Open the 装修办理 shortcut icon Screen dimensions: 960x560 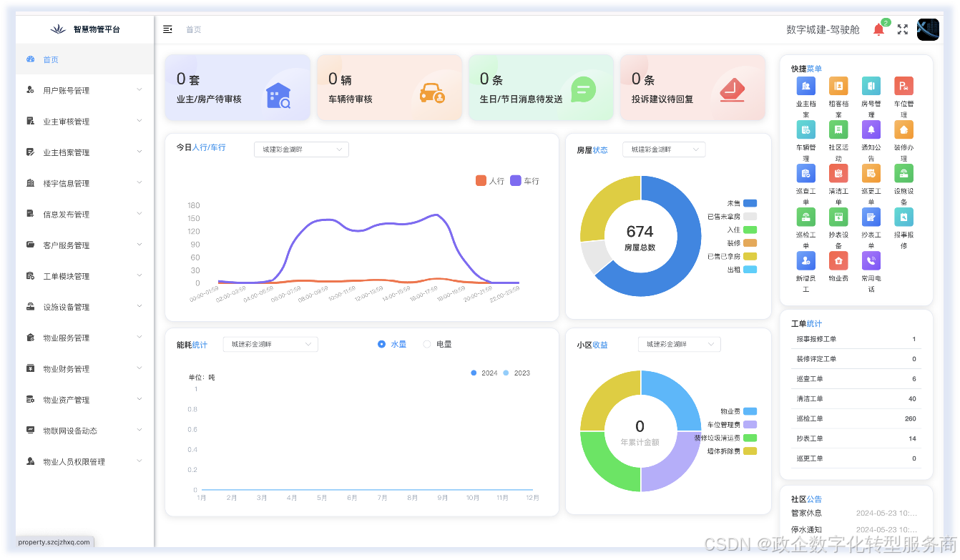click(x=903, y=129)
